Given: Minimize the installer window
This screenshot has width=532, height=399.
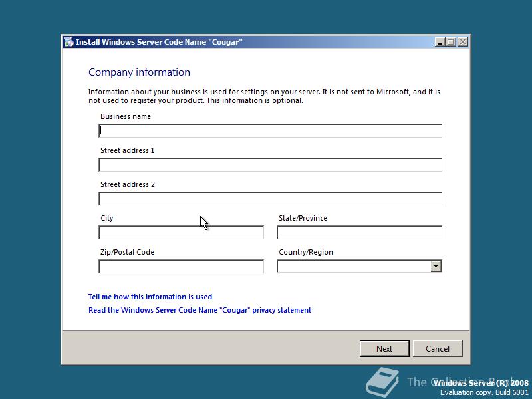Looking at the screenshot, I should [440, 42].
